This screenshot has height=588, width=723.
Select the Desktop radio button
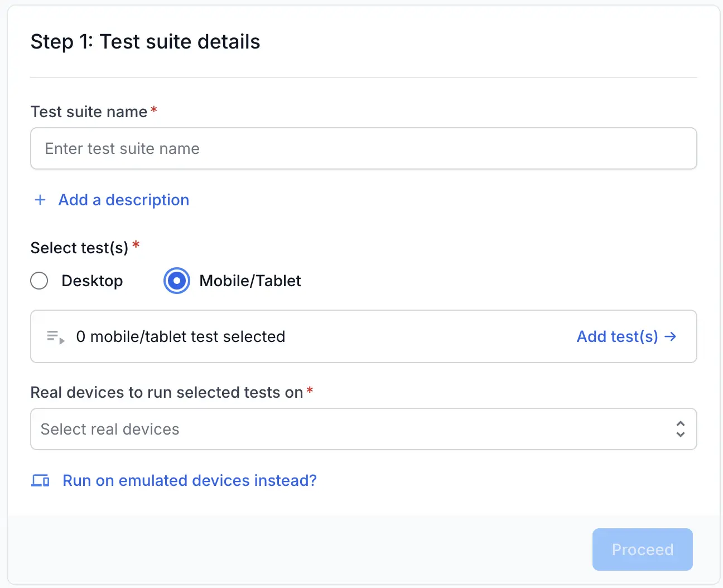39,281
